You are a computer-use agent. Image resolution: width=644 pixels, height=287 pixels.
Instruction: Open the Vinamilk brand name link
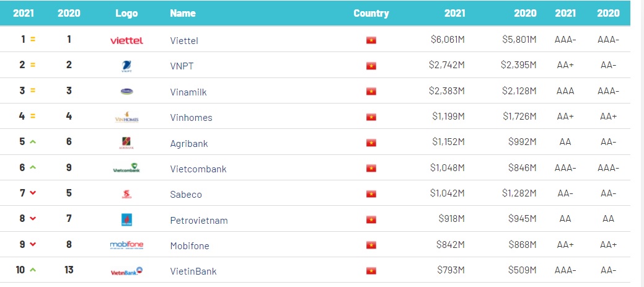(188, 92)
